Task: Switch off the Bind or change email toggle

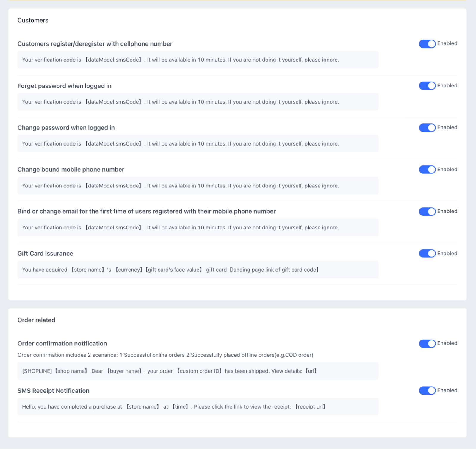Action: 427,212
